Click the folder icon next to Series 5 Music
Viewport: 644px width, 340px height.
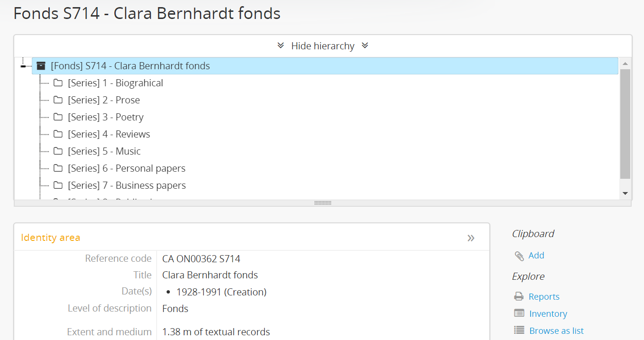[58, 151]
